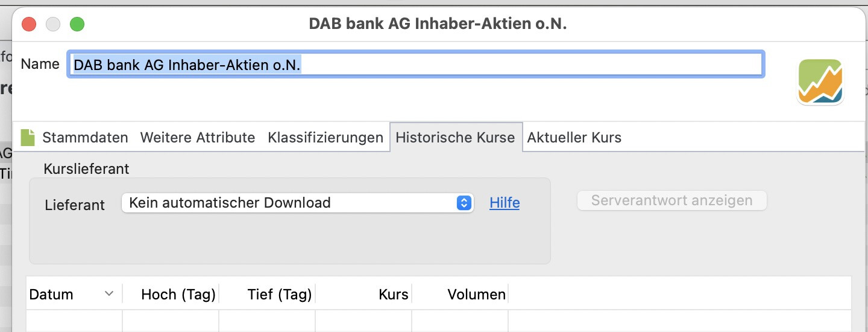Click the Serverantwort anzeigen button
This screenshot has width=868, height=332.
click(x=672, y=200)
